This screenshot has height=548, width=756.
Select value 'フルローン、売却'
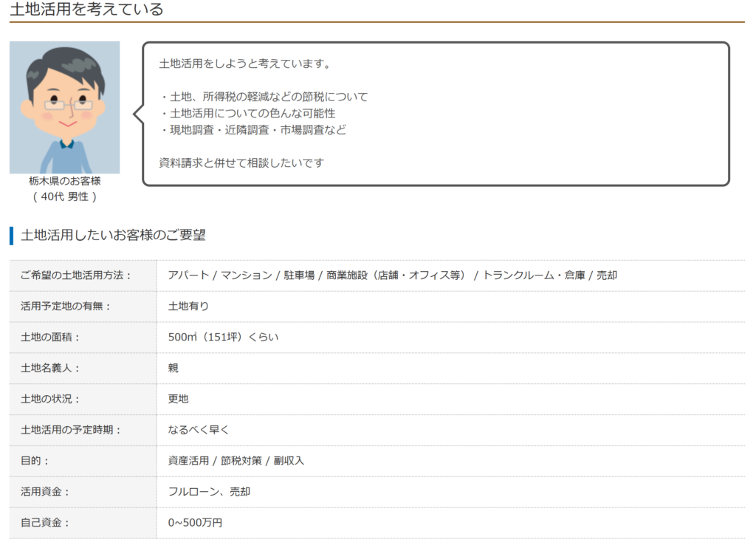209,492
